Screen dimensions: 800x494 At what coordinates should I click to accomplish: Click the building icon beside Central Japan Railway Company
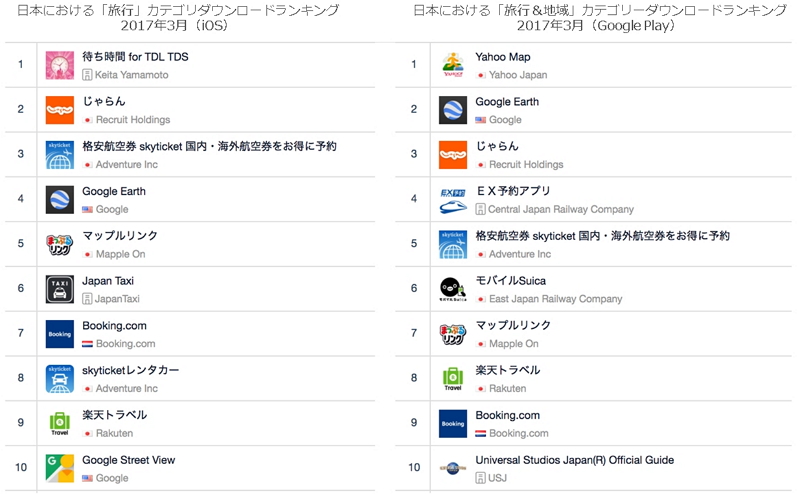point(481,209)
